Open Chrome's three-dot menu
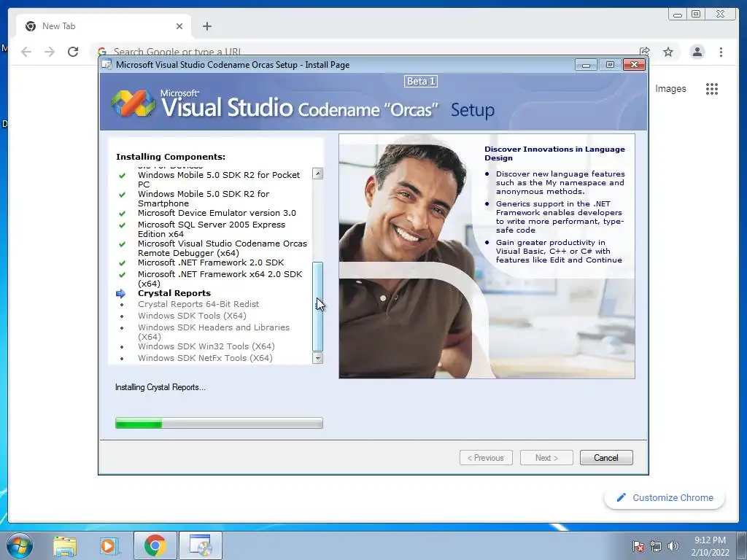The image size is (747, 560). coord(721,52)
